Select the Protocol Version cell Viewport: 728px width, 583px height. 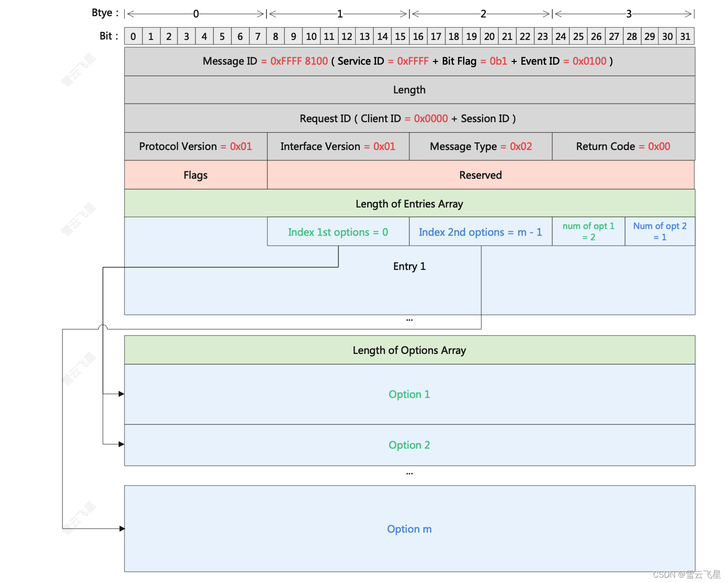pos(195,146)
